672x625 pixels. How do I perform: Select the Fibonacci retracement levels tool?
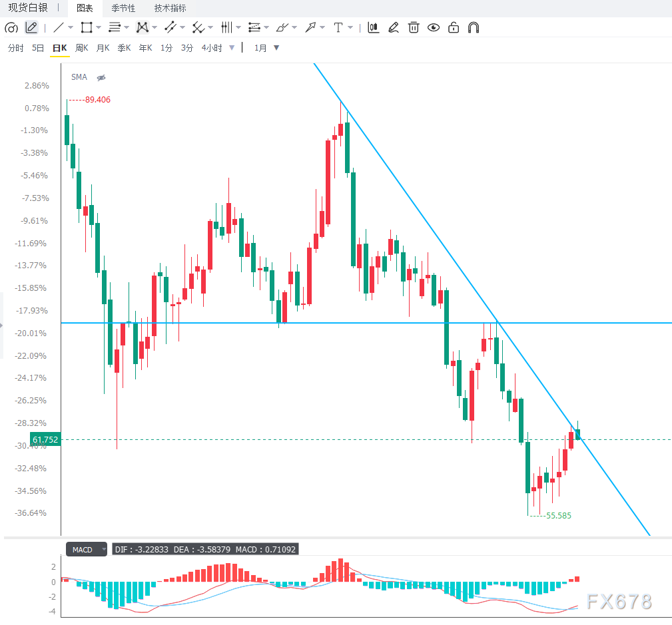(254, 27)
